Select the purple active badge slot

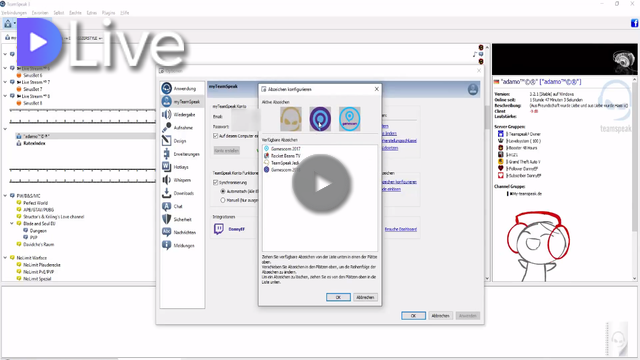pyautogui.click(x=320, y=119)
